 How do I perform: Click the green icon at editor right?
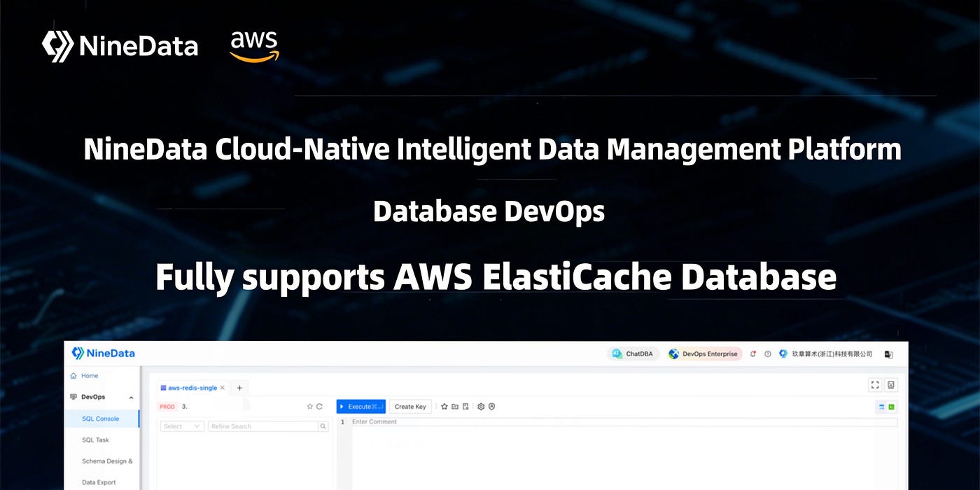[892, 407]
